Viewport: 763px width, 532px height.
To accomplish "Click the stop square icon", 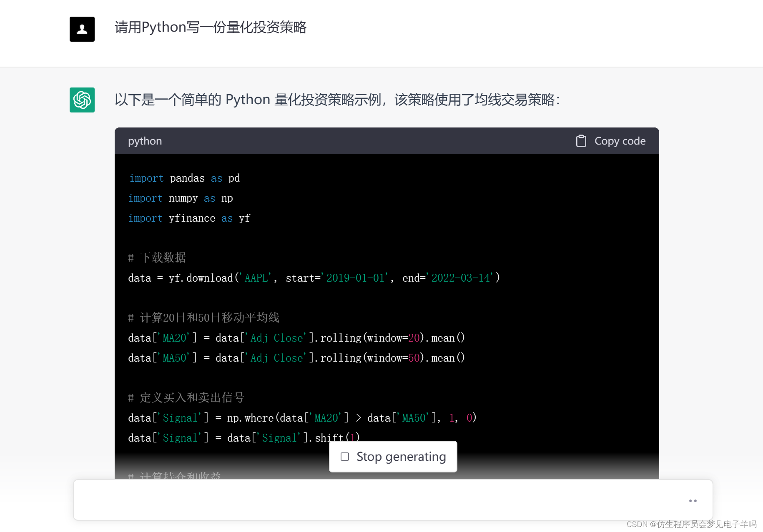I will coord(345,457).
